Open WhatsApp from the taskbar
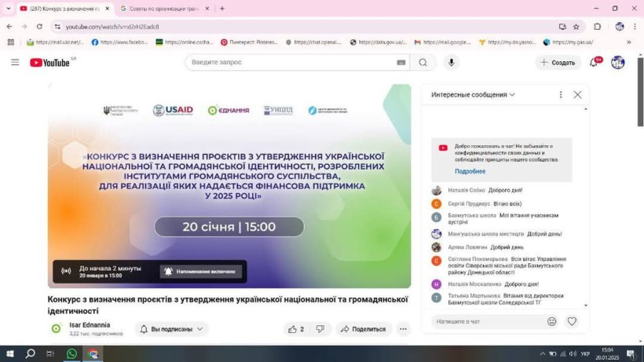Screen dimensions: 644x362 72,353
